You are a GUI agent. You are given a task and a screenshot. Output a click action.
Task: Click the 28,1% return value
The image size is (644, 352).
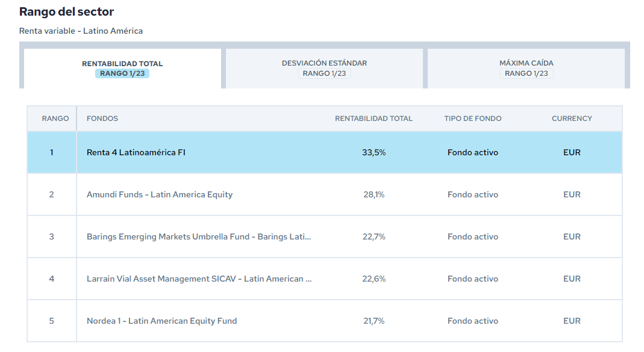tap(374, 194)
